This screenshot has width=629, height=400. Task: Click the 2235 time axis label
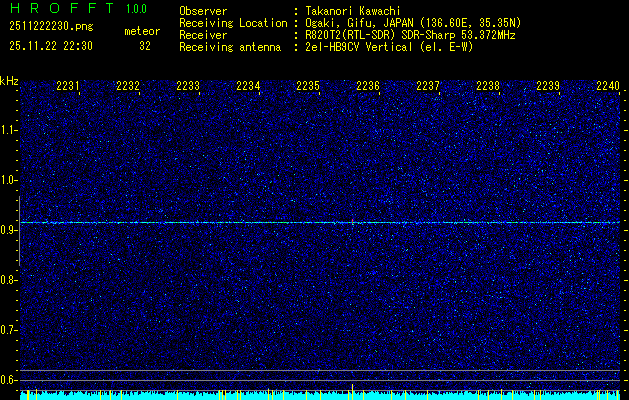[308, 86]
